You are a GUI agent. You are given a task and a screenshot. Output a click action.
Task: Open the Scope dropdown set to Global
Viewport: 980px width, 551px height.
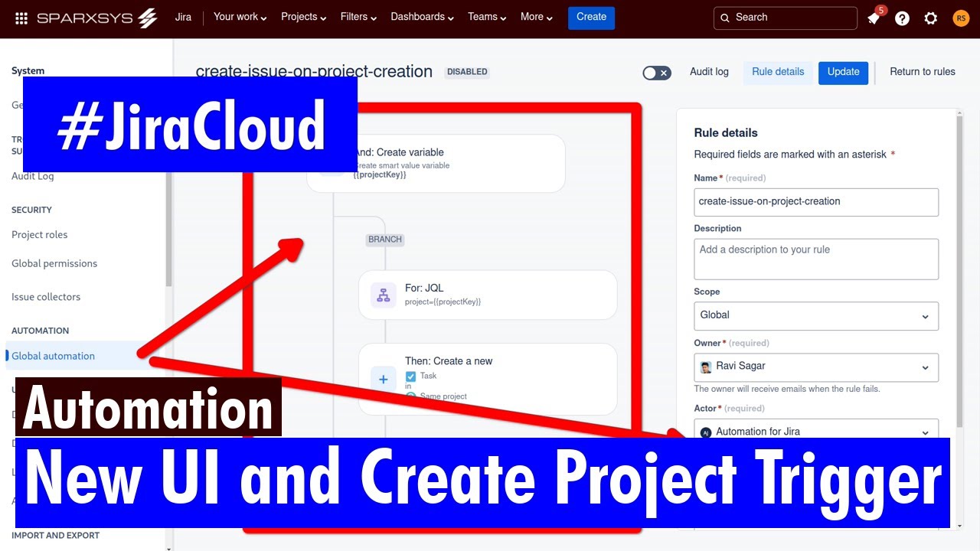(x=816, y=316)
